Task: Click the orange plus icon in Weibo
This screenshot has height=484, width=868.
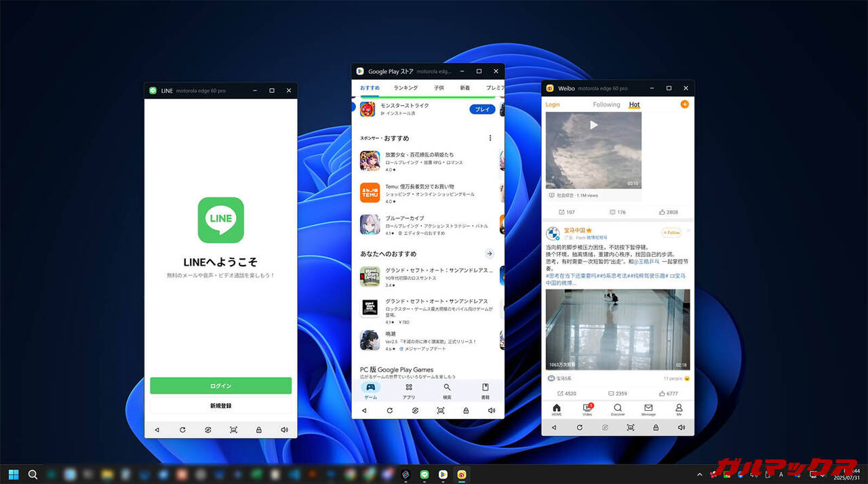Action: click(x=684, y=104)
